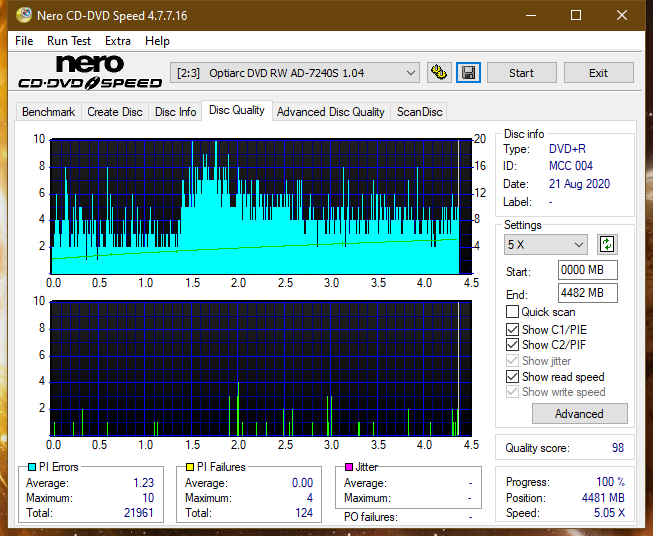Switch to the Disc Info tab
653x536 pixels.
pyautogui.click(x=175, y=112)
